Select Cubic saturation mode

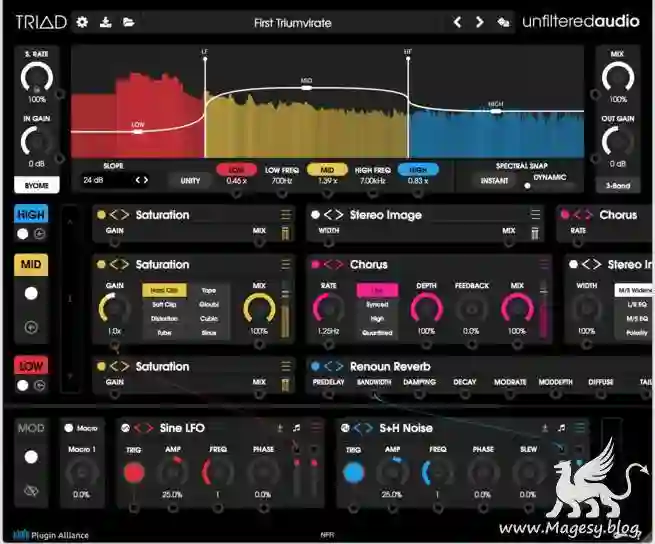tap(208, 318)
